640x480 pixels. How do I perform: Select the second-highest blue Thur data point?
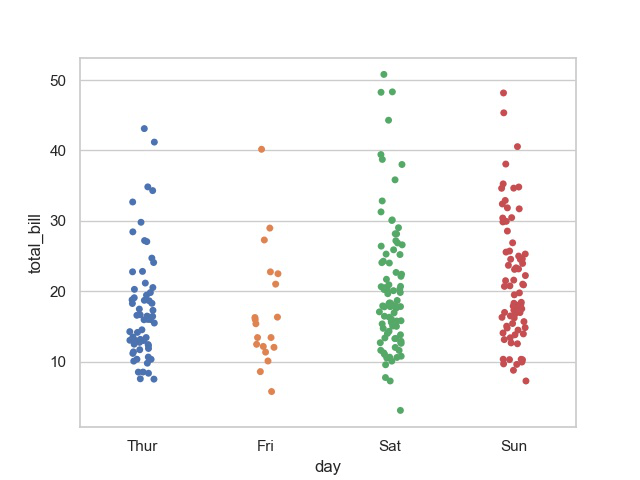point(154,142)
